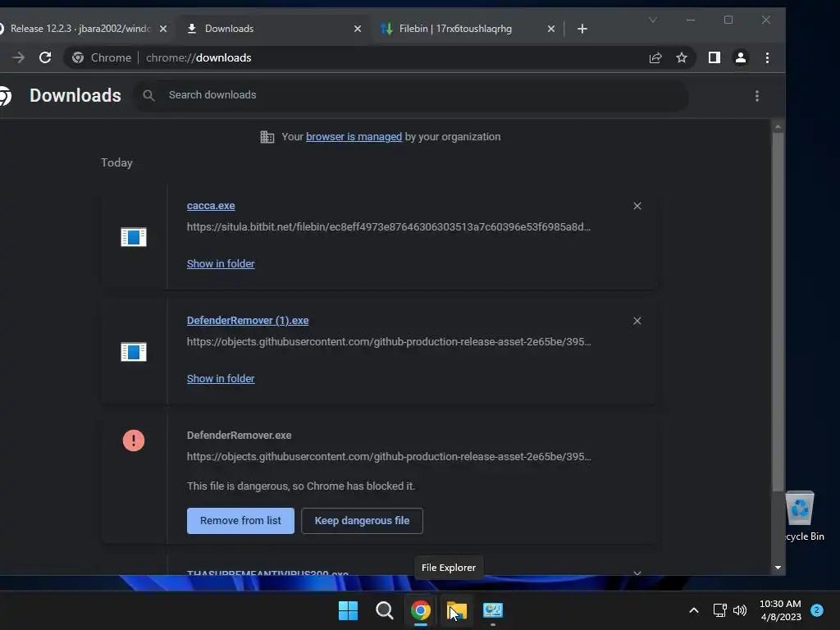Open File Explorer from the taskbar
Screen dimensions: 840x630
pos(457,610)
